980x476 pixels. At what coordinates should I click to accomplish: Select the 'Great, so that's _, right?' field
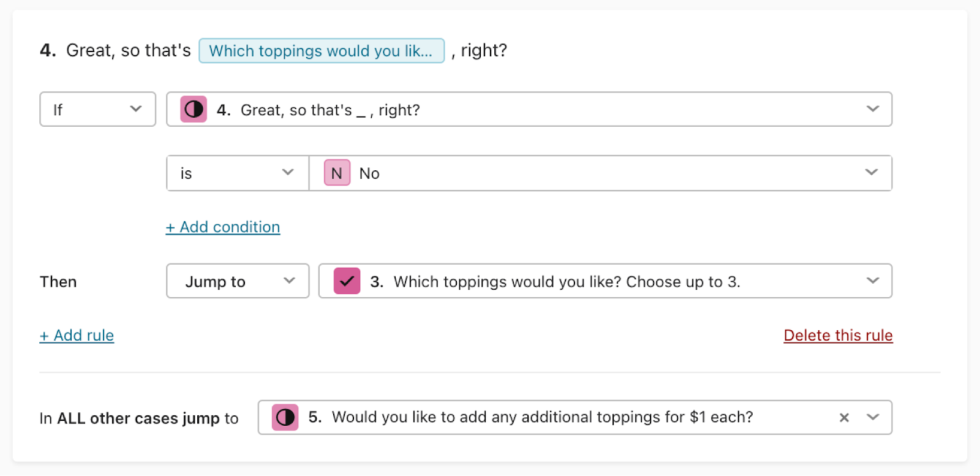529,110
